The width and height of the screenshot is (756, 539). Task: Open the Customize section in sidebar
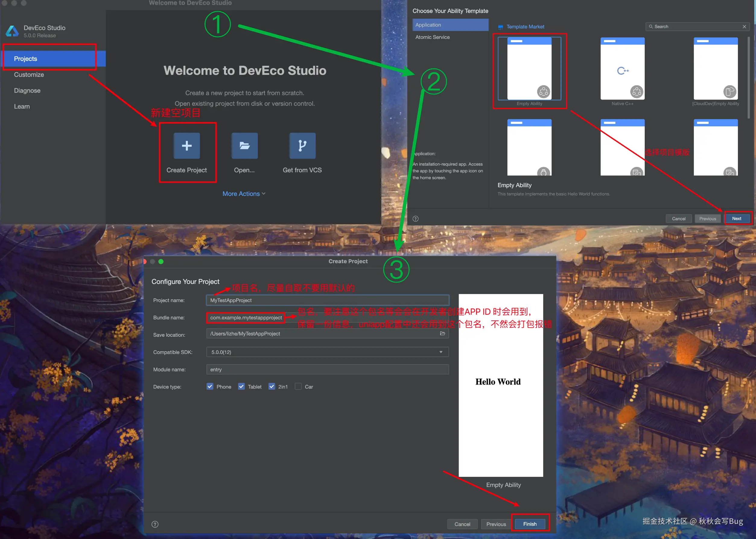[29, 75]
